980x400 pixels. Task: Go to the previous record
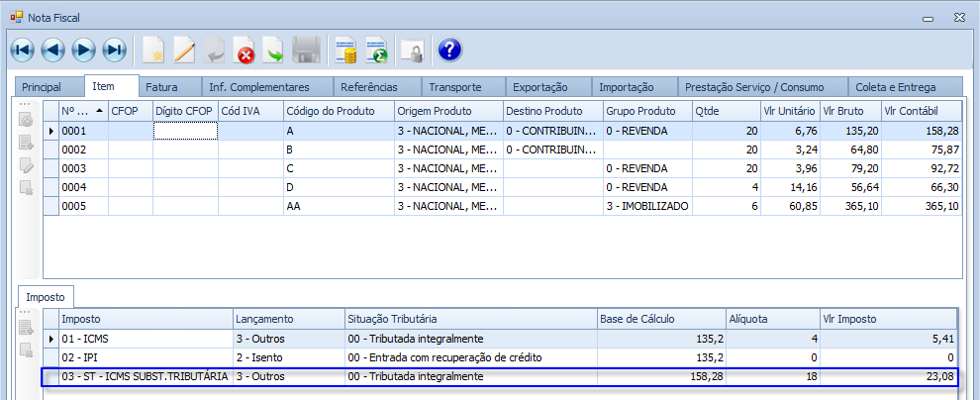pyautogui.click(x=52, y=50)
